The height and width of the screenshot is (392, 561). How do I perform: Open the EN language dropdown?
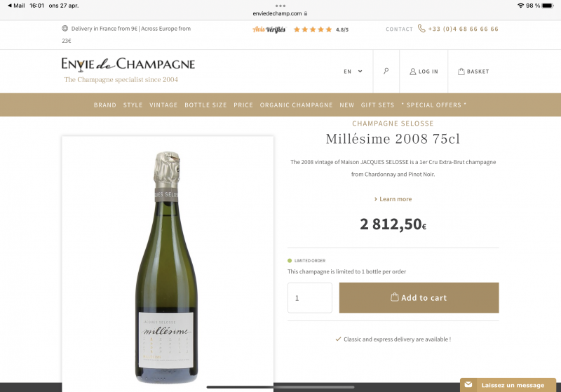point(353,72)
